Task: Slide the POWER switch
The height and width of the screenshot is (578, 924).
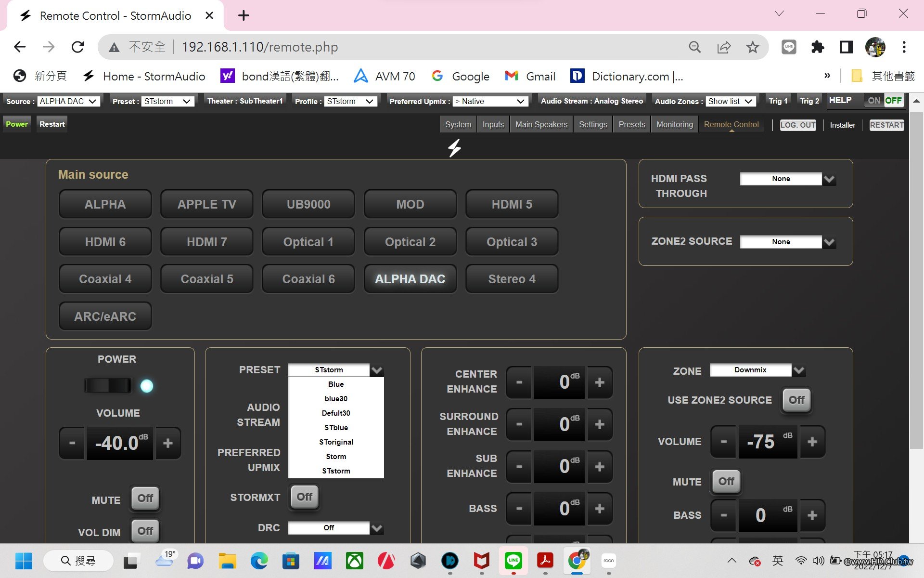Action: coord(108,385)
